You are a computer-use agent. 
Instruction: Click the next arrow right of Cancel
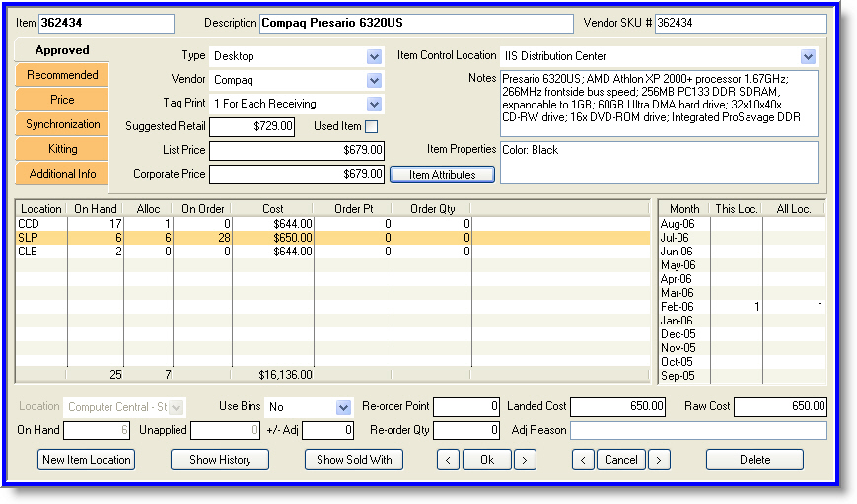(658, 460)
